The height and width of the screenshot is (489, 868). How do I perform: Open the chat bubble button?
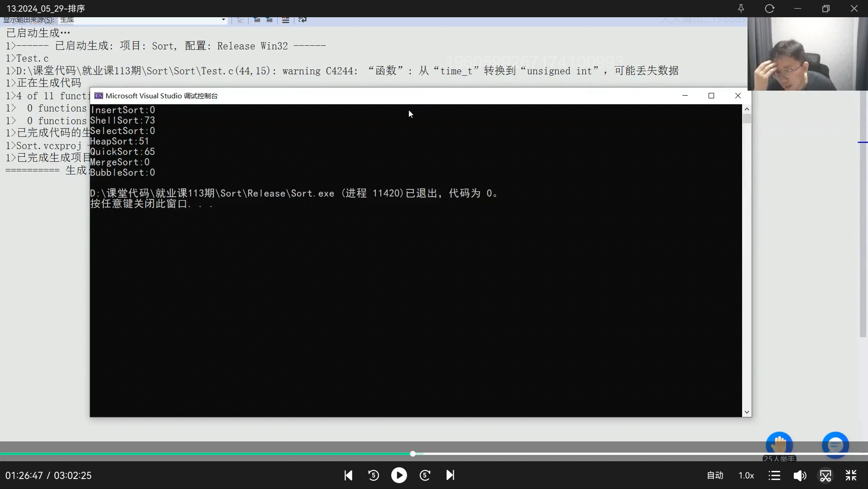pos(835,445)
